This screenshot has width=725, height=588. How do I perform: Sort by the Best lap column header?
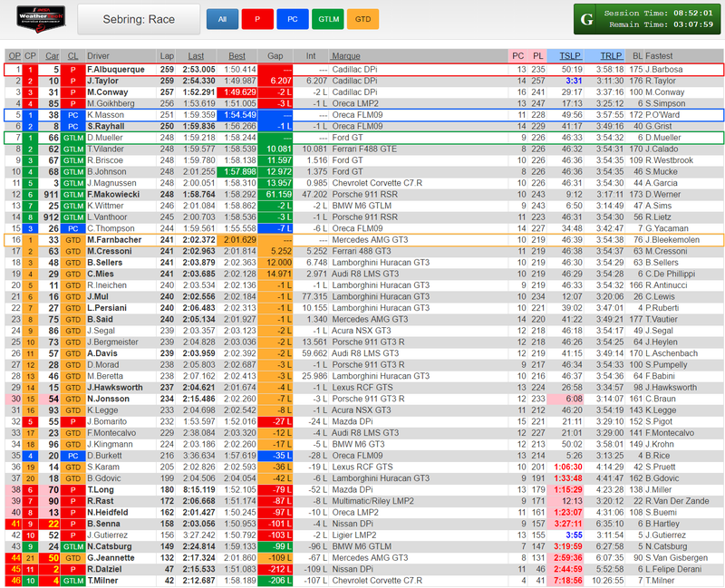237,56
